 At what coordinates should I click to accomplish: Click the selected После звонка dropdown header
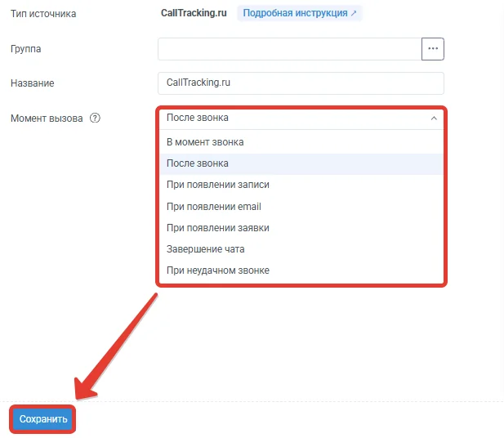(301, 118)
